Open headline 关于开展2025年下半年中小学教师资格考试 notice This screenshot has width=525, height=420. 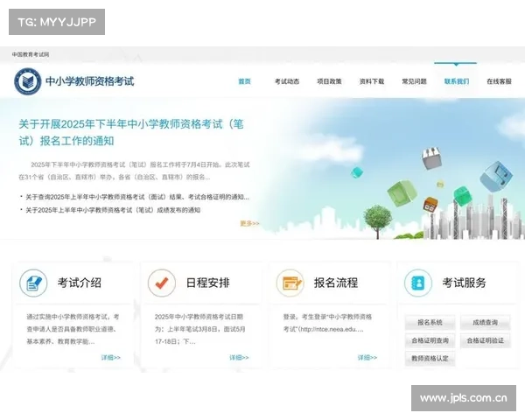(131, 132)
